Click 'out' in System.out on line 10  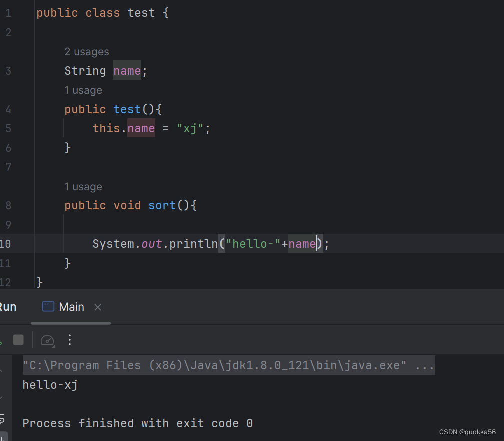(151, 244)
